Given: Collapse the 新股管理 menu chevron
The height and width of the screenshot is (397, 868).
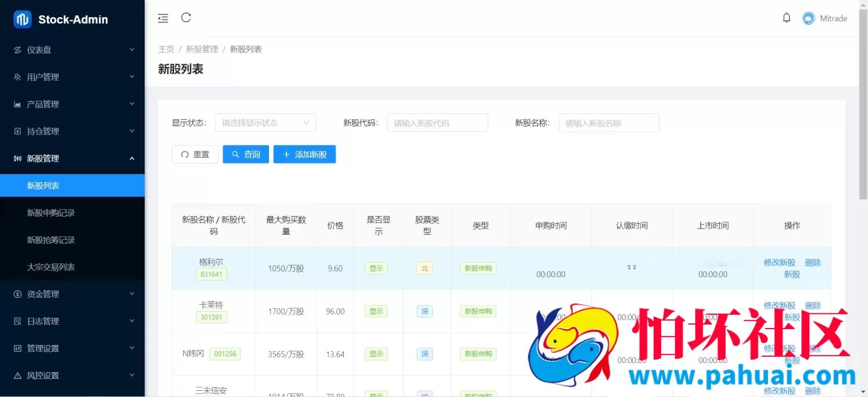Looking at the screenshot, I should [132, 158].
